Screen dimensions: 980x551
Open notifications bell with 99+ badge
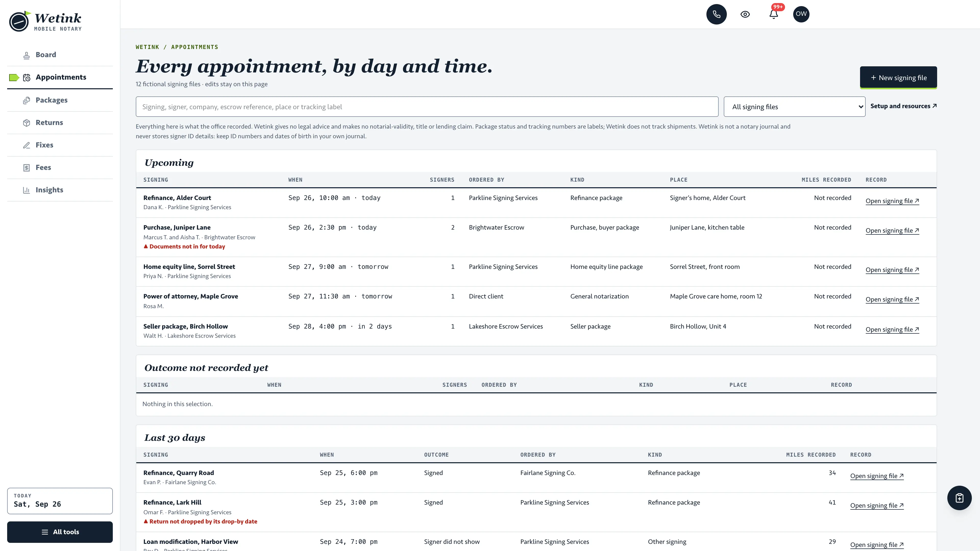point(774,14)
